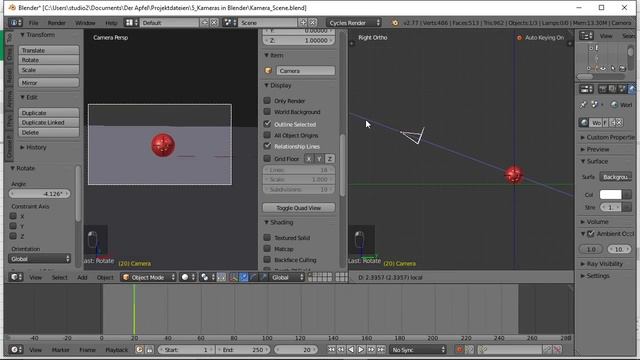Delete the Default screen layout via X icon

tap(214, 23)
